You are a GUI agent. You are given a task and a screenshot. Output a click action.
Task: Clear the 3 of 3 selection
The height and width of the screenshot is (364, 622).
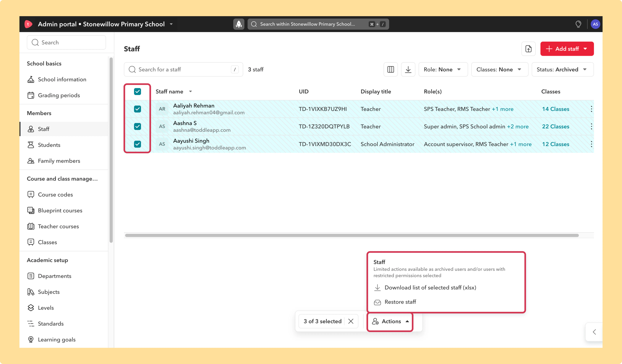click(351, 321)
